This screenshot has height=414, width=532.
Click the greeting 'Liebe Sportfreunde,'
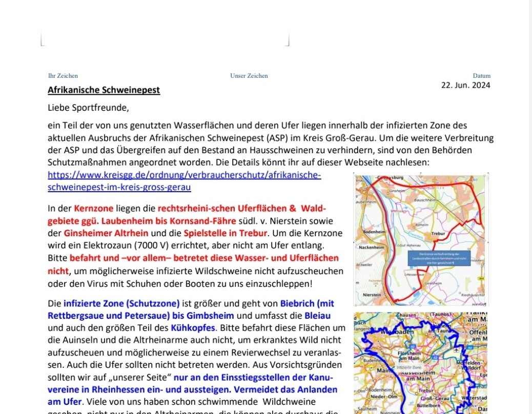point(88,108)
